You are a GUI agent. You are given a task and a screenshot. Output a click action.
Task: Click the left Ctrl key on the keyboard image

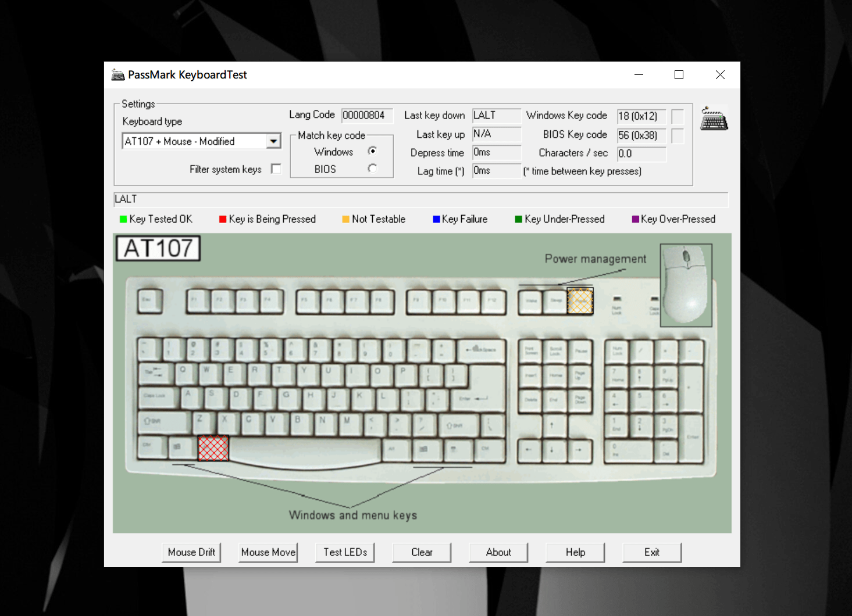tap(152, 447)
